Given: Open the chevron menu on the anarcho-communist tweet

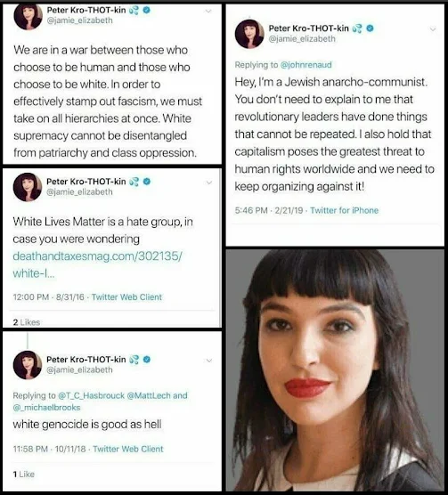Looking at the screenshot, I should pyautogui.click(x=433, y=29).
